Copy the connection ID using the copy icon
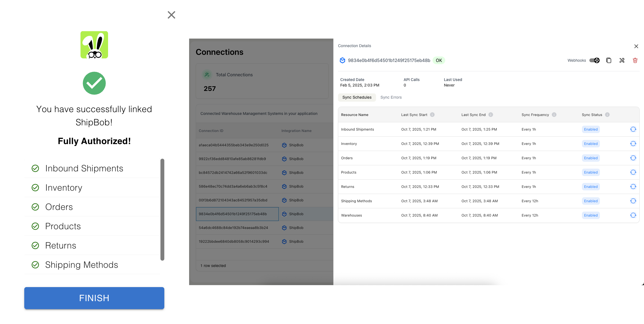Screen dimensions: 644x324 point(609,60)
